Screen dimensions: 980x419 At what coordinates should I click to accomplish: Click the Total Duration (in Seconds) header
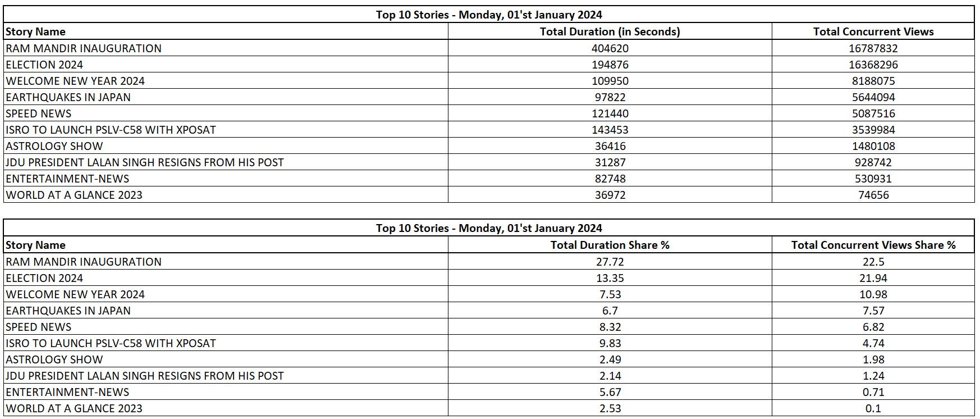[x=610, y=31]
